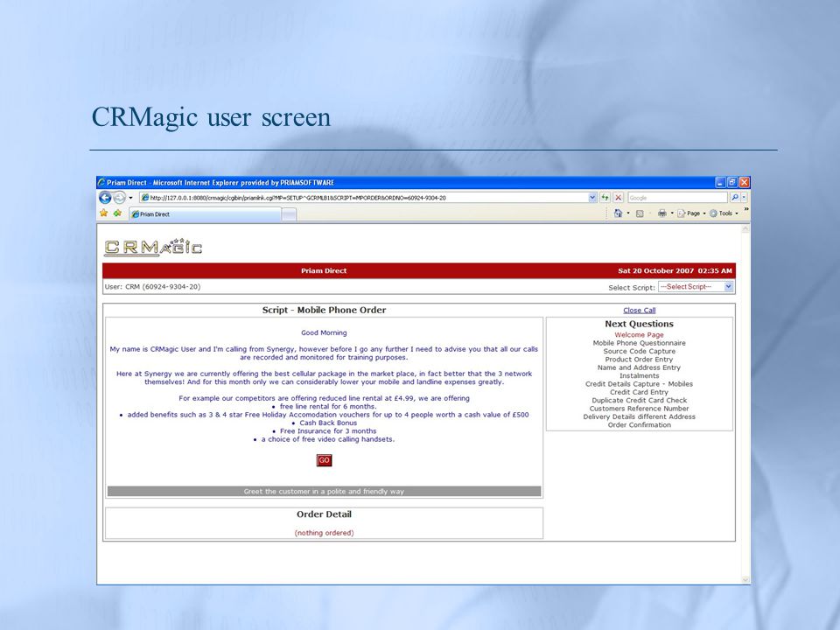Click the 'Good Morning' greeting text

pyautogui.click(x=324, y=332)
